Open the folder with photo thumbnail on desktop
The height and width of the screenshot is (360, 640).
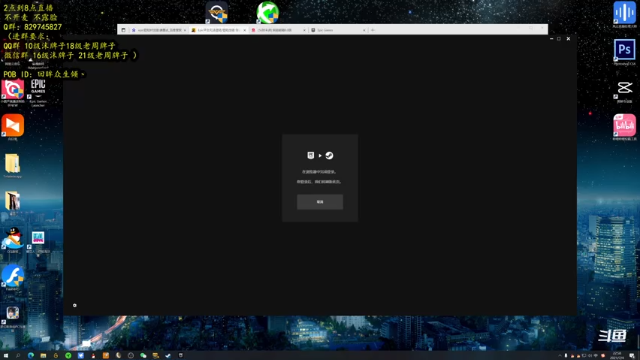coord(12,201)
